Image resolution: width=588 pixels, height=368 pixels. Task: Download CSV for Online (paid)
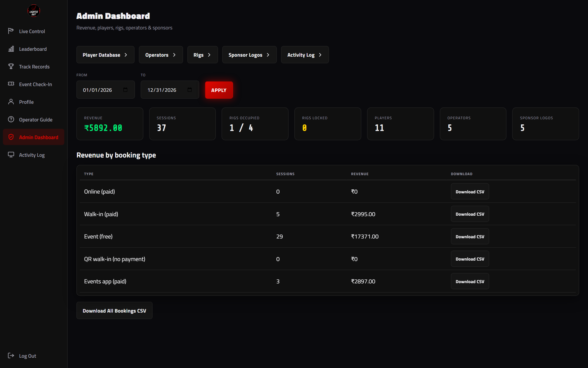point(470,192)
